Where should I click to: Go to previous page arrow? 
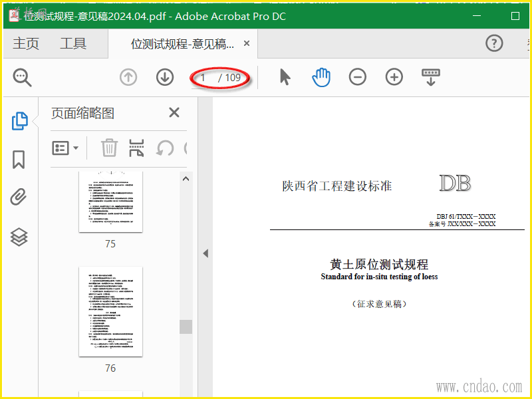point(128,77)
